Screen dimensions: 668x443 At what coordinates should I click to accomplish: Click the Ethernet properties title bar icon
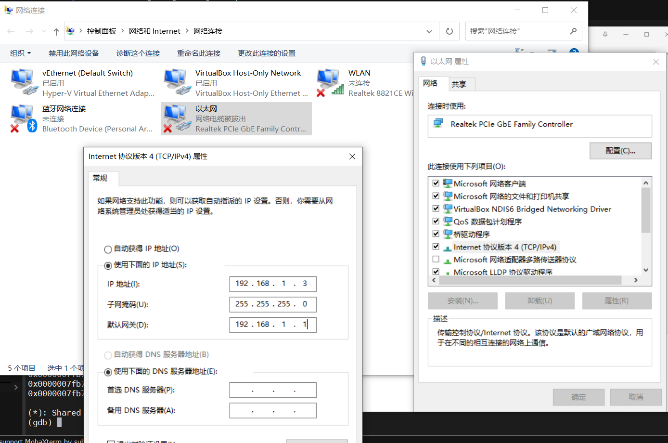(x=423, y=61)
